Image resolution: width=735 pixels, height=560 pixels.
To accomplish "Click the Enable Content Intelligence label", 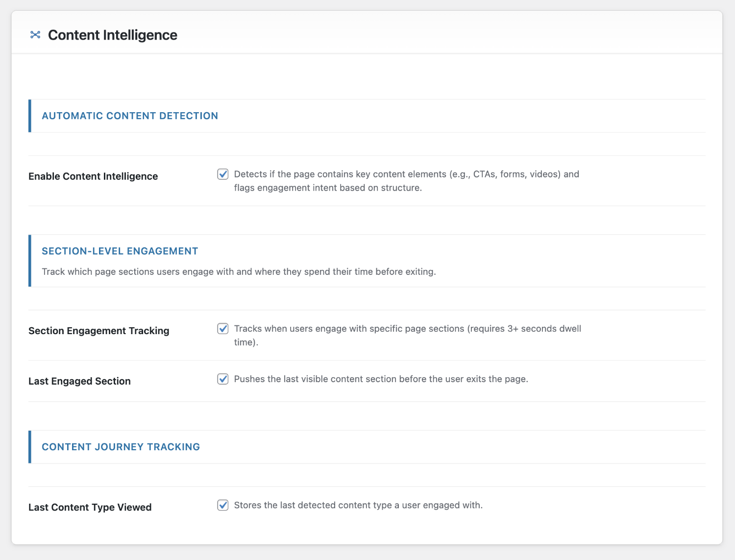I will [x=93, y=176].
